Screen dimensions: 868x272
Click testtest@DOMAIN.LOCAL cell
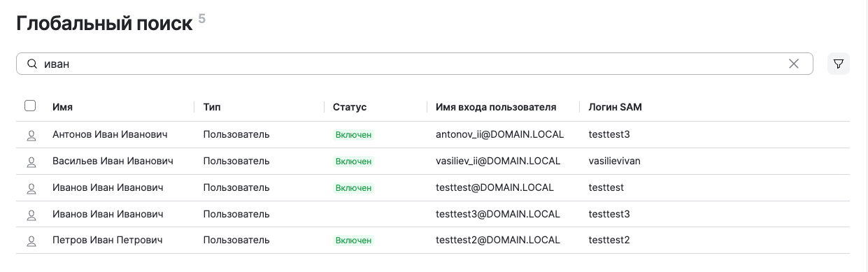[x=495, y=187]
